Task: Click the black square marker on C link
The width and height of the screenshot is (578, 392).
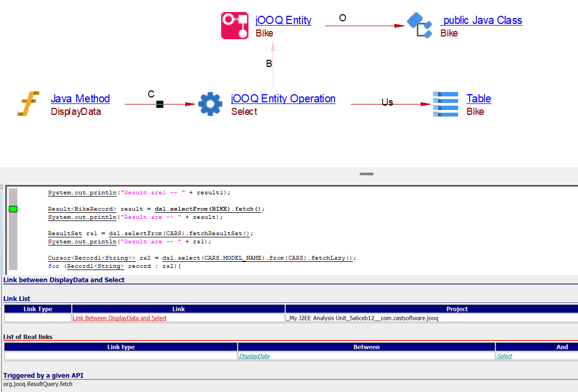Action: pyautogui.click(x=160, y=104)
